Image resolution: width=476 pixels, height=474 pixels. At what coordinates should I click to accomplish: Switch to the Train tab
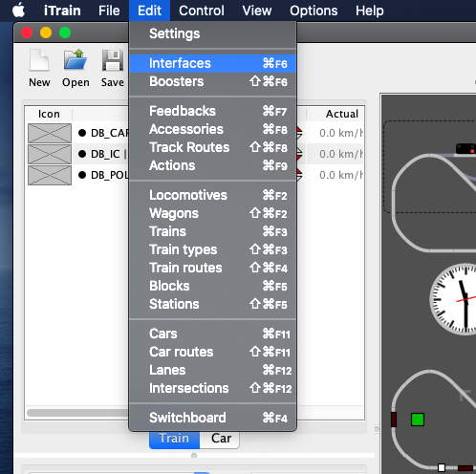coord(174,439)
